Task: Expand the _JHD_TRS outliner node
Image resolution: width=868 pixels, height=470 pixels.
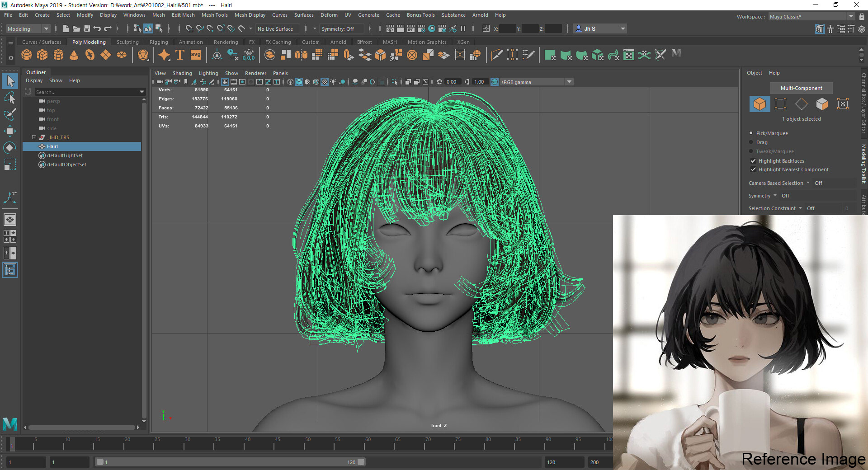Action: [x=34, y=137]
